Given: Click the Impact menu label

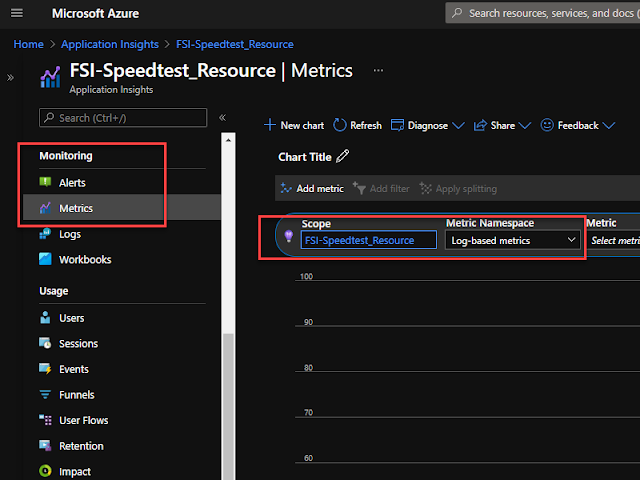Looking at the screenshot, I should [x=75, y=472].
